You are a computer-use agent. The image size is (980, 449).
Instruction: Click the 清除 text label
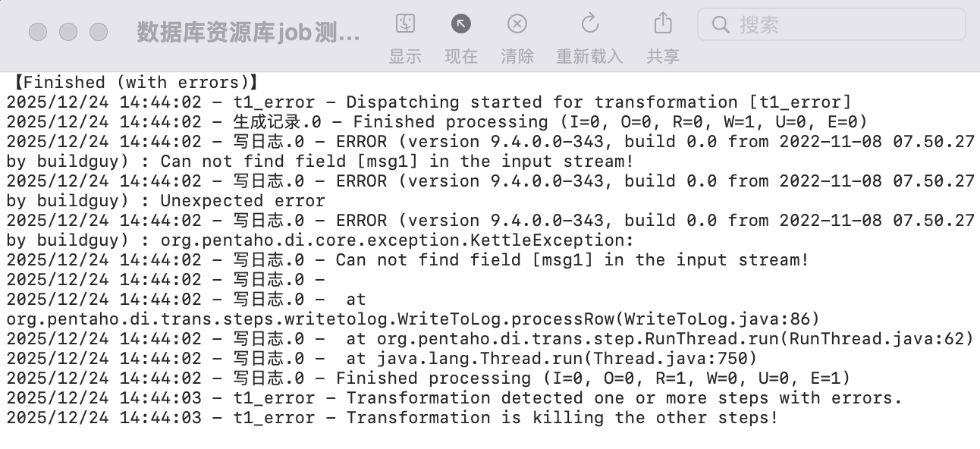point(517,56)
